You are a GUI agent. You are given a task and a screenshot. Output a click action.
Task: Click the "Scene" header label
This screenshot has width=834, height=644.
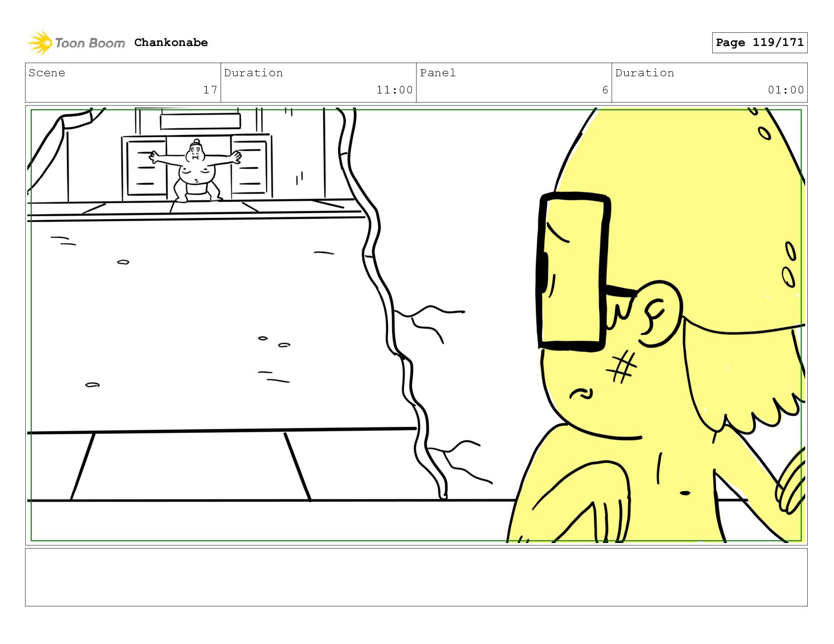47,73
